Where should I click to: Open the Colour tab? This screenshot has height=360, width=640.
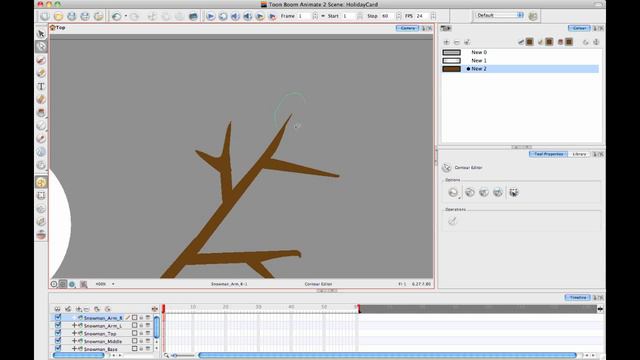tap(579, 28)
